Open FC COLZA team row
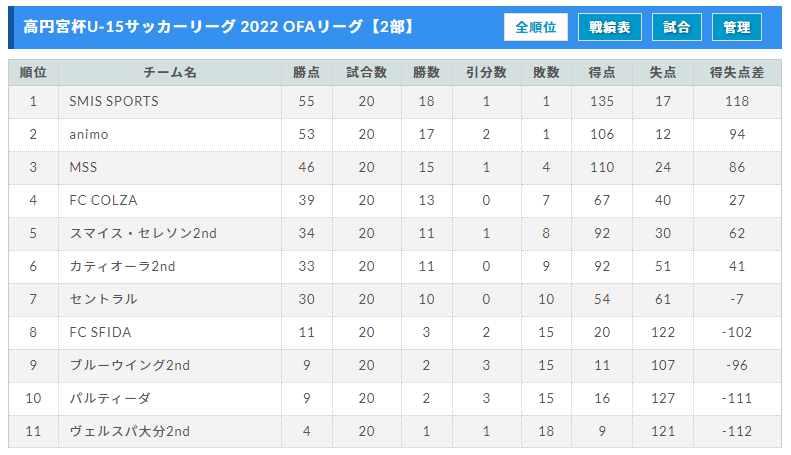The image size is (791, 455). pyautogui.click(x=395, y=201)
